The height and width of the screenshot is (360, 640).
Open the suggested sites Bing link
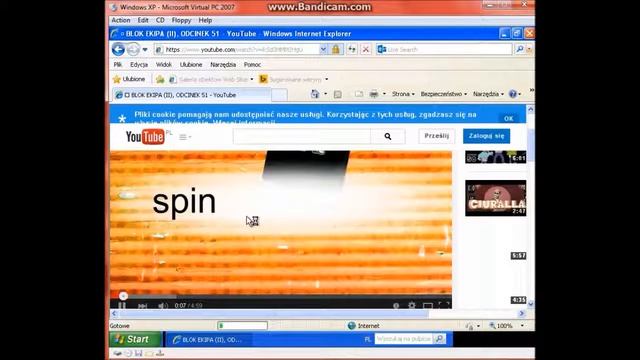[x=293, y=79]
